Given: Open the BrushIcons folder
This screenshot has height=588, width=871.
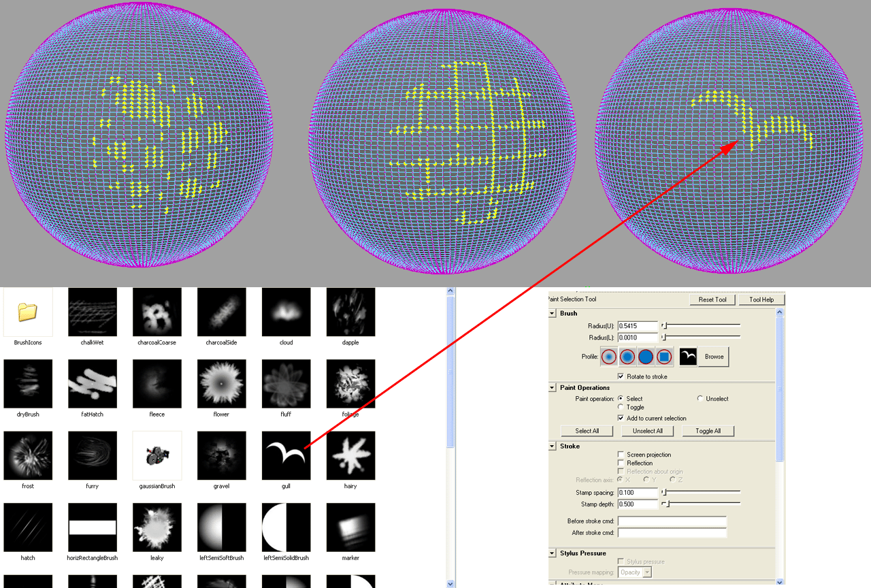Looking at the screenshot, I should click(28, 312).
